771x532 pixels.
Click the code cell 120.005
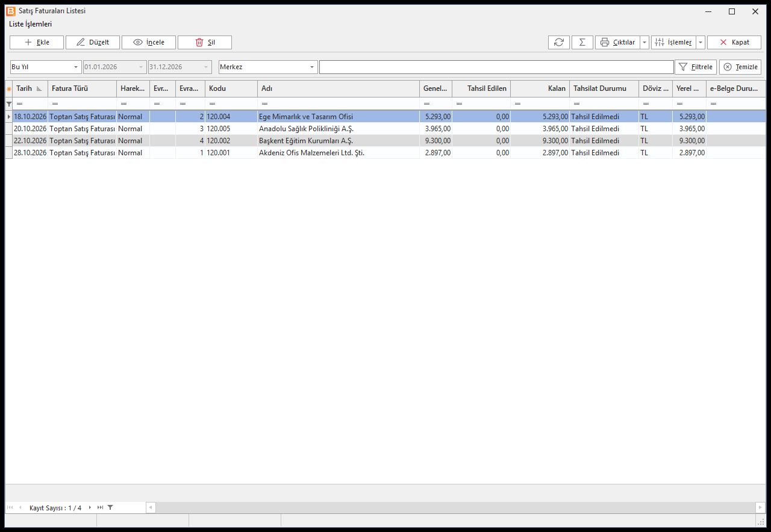(x=231, y=129)
